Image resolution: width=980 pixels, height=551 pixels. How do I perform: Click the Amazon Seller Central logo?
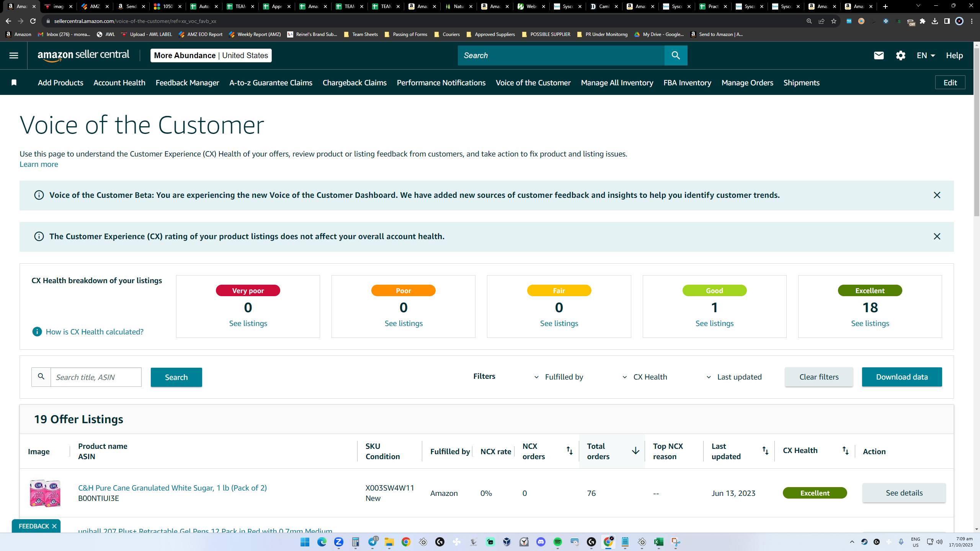tap(83, 55)
